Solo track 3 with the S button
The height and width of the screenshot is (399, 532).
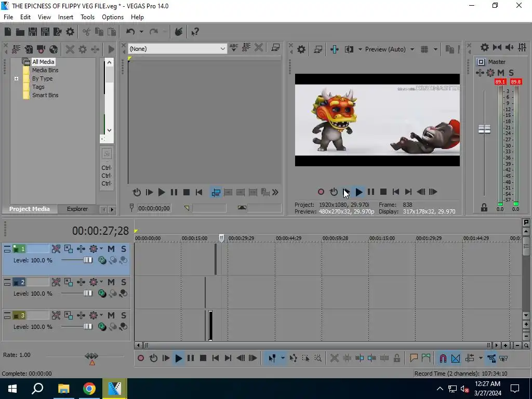click(124, 315)
